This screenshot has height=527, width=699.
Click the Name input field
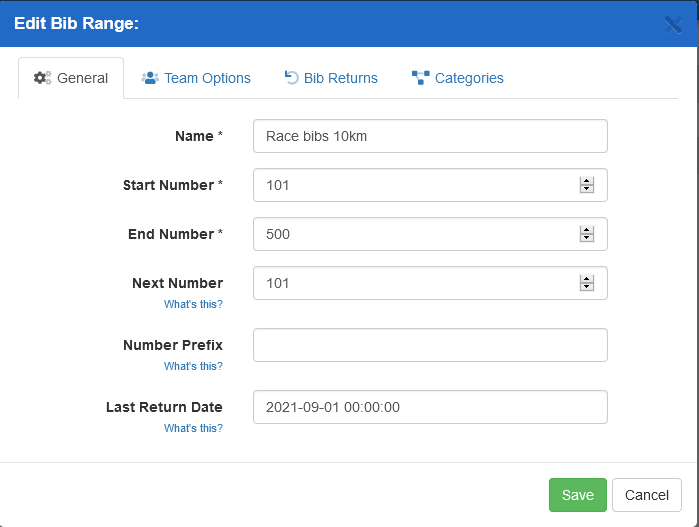click(430, 136)
